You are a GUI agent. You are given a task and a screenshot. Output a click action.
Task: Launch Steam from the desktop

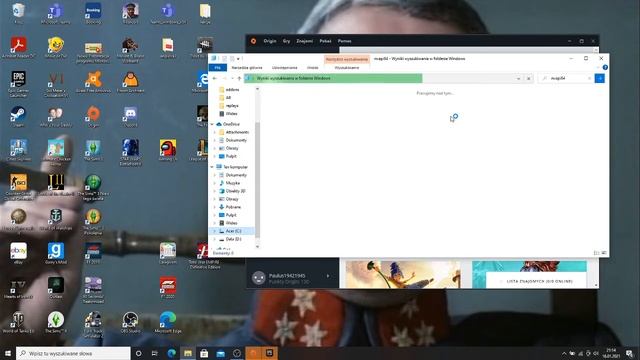tap(18, 116)
